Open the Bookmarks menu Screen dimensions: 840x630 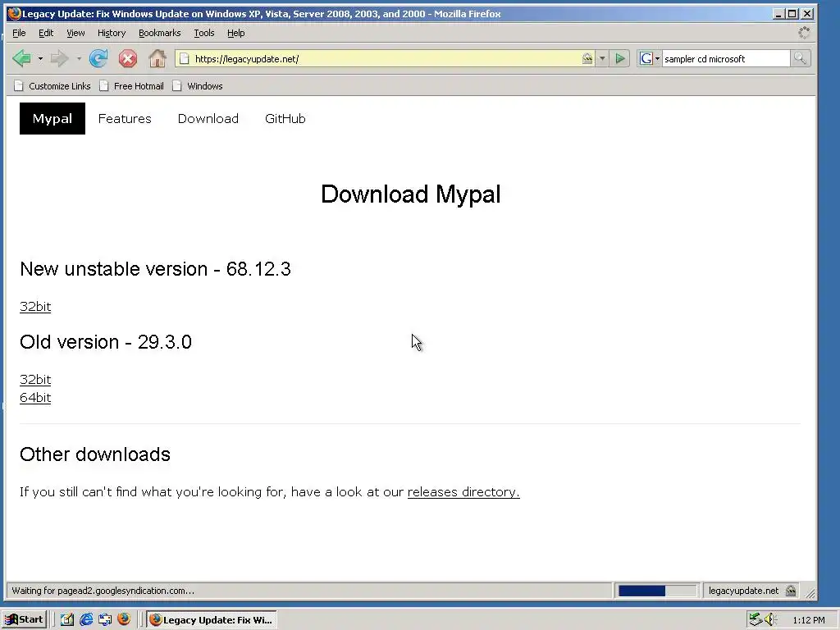160,33
